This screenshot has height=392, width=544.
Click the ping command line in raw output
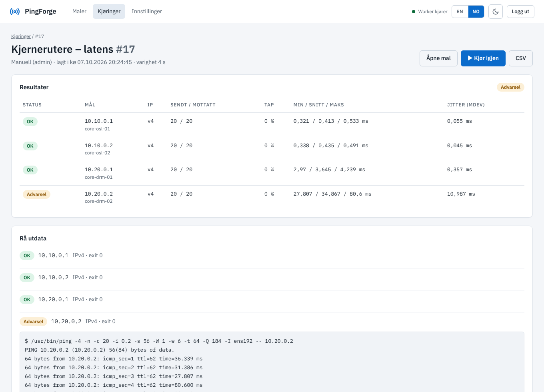click(x=159, y=341)
